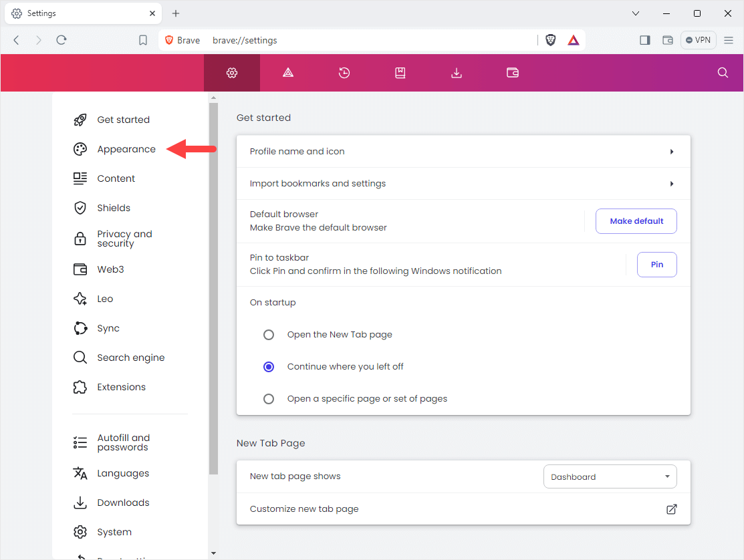Expand Import bookmarks and settings
The image size is (744, 560).
tap(463, 184)
